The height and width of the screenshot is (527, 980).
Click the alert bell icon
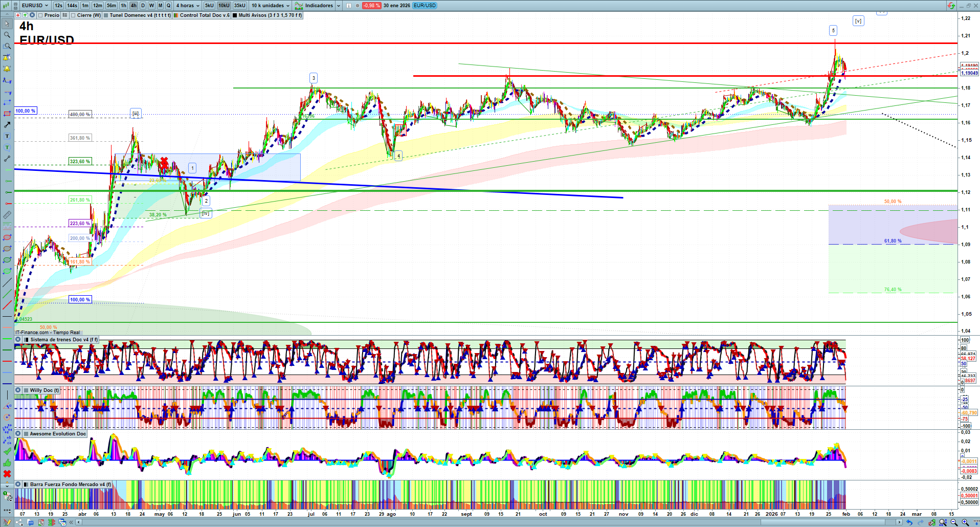[x=7, y=69]
